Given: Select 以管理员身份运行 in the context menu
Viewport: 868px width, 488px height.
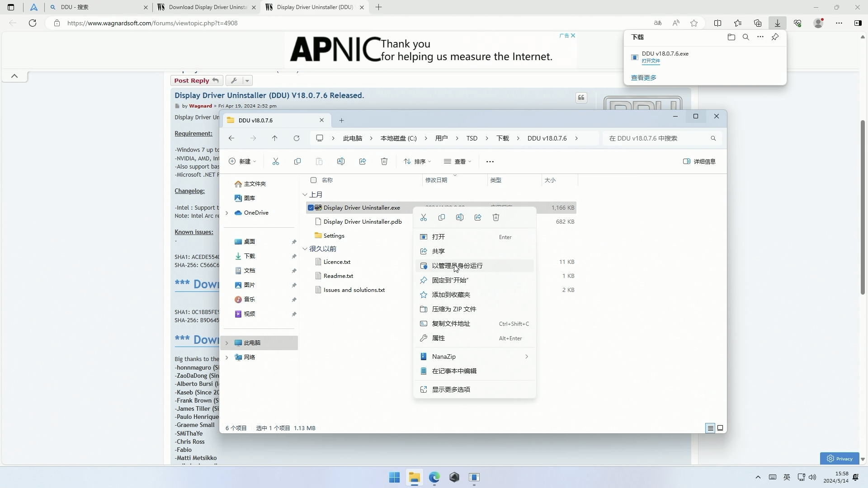Looking at the screenshot, I should pos(457,266).
